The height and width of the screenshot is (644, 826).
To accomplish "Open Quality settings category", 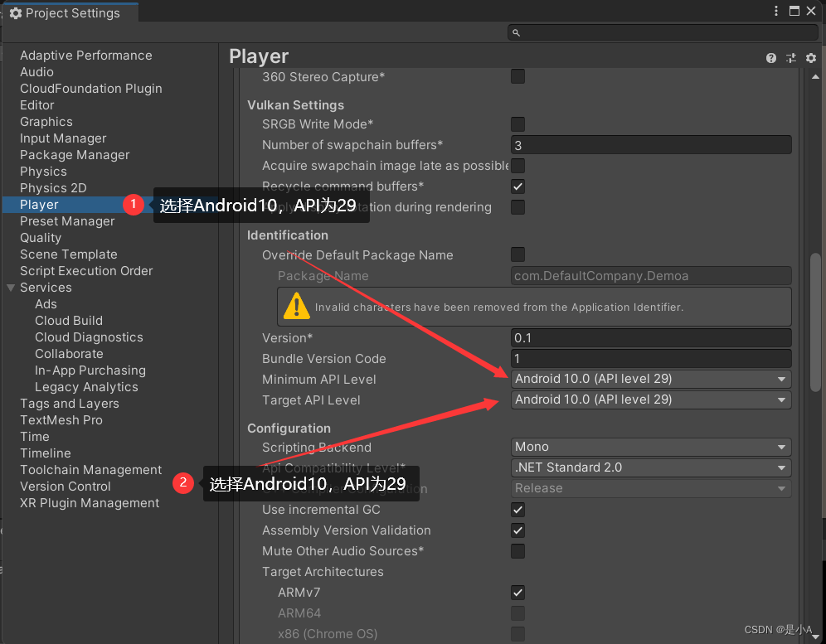I will [x=41, y=238].
